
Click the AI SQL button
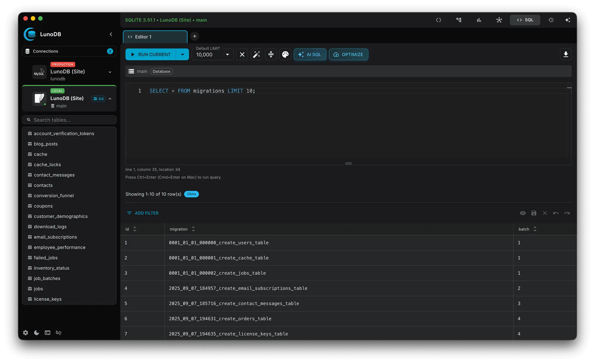310,55
